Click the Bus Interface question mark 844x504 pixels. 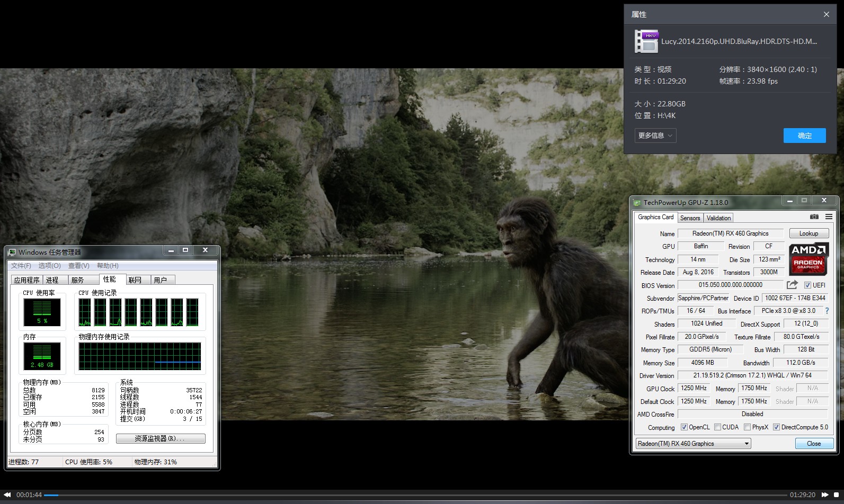click(x=827, y=311)
